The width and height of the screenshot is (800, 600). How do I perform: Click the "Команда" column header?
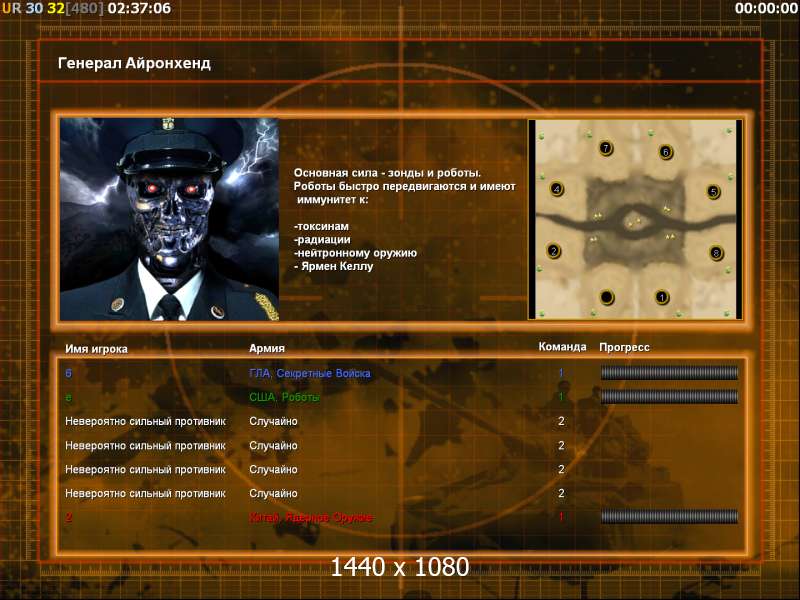point(562,347)
